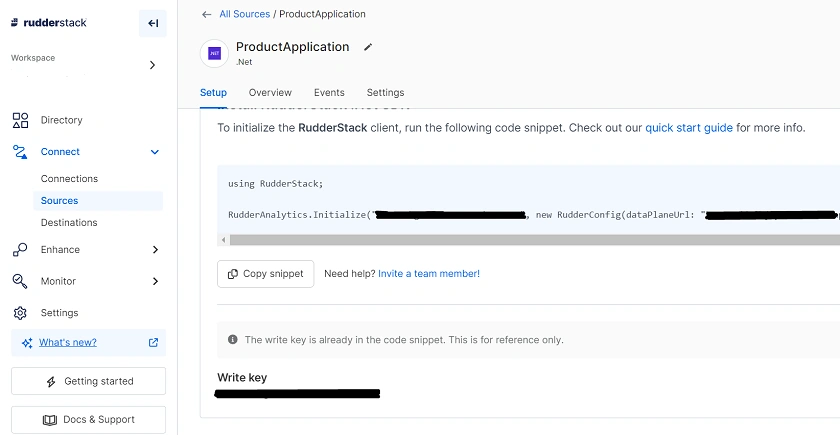The image size is (840, 435).
Task: Collapse the Connect section chevron
Action: [155, 152]
